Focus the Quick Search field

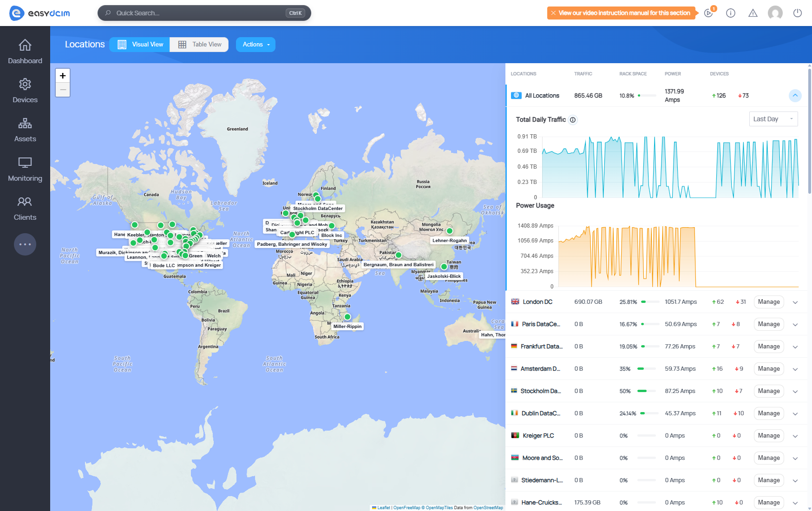point(204,13)
